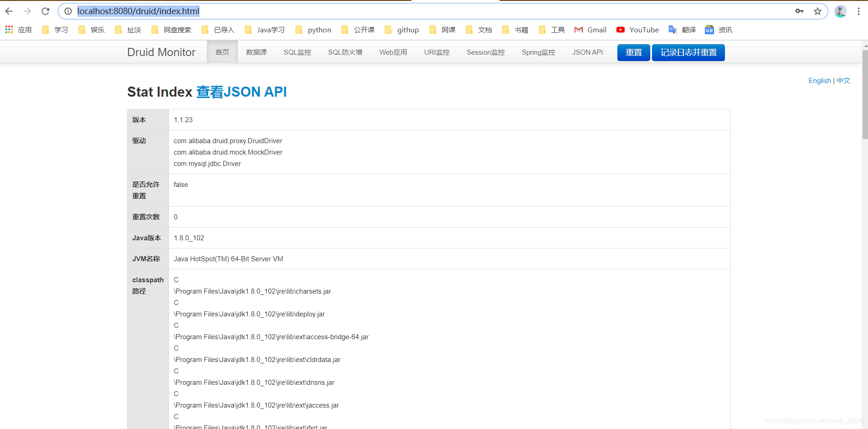Viewport: 868px width, 429px height.
Task: Click the 驱动 row label
Action: point(139,141)
